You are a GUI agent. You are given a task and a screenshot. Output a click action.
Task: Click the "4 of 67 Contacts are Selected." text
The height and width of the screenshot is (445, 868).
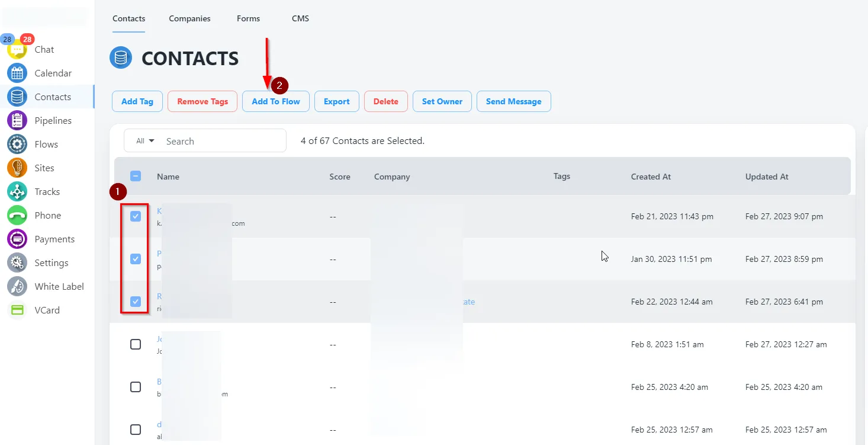(x=362, y=141)
